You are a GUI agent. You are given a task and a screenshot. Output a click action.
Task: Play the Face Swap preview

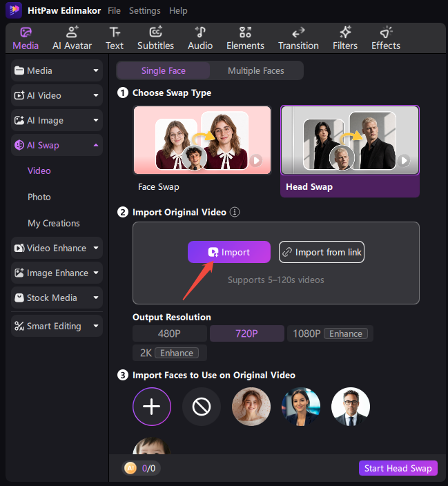click(256, 161)
